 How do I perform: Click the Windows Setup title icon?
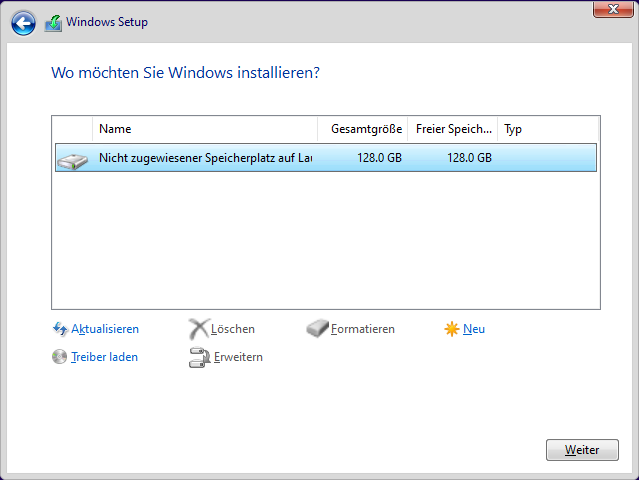53,23
